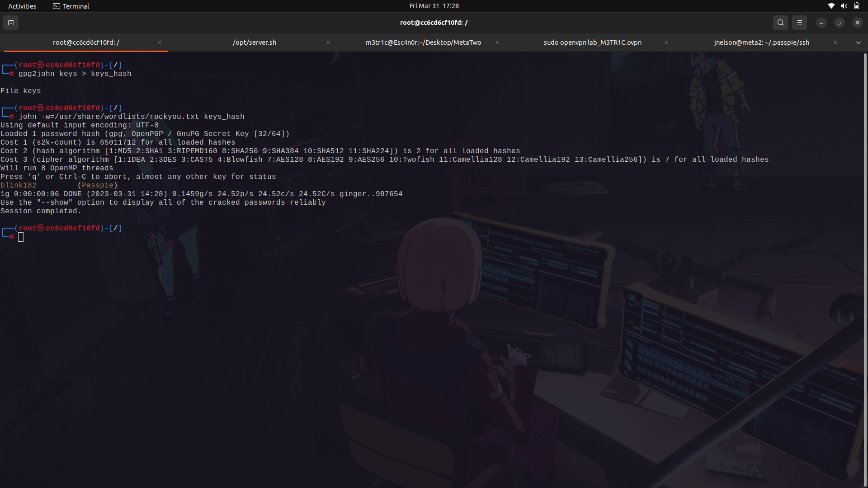Click the window restore icon in the titlebar
This screenshot has width=868, height=488.
(x=839, y=23)
